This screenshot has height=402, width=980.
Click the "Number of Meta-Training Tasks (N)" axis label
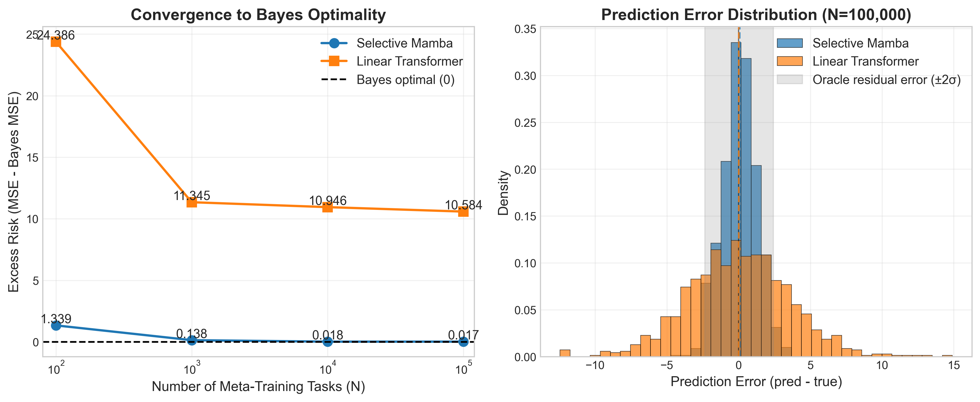(x=258, y=386)
